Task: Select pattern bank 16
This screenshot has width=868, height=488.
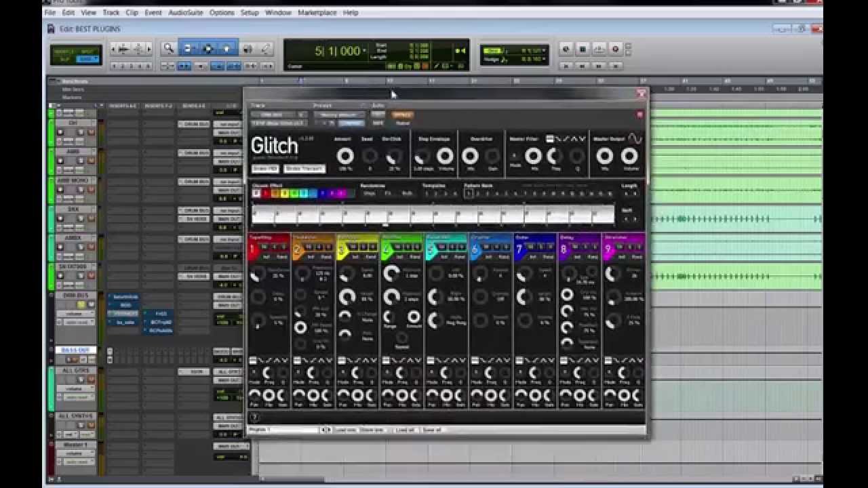Action: 610,193
